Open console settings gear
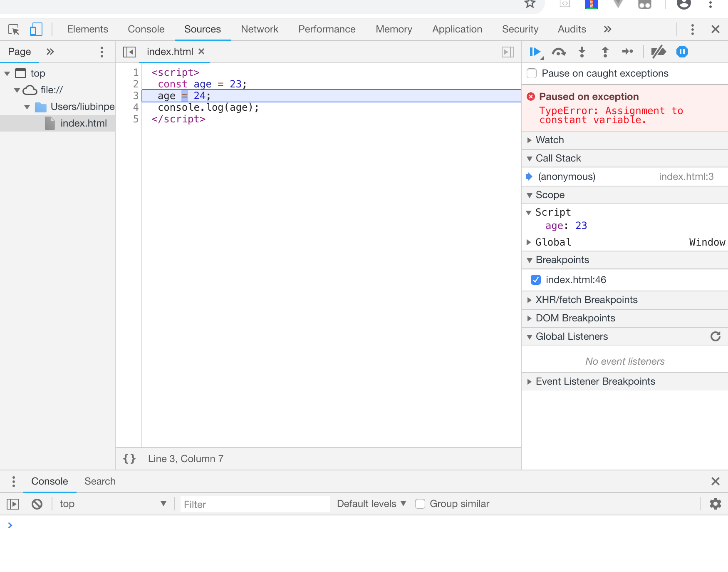 tap(716, 504)
